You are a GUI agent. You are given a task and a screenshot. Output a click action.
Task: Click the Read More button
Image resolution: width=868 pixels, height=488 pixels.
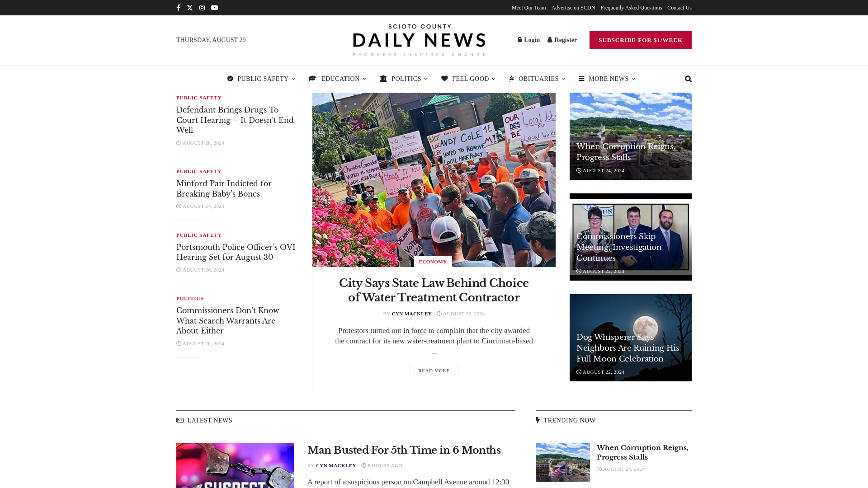pos(434,371)
